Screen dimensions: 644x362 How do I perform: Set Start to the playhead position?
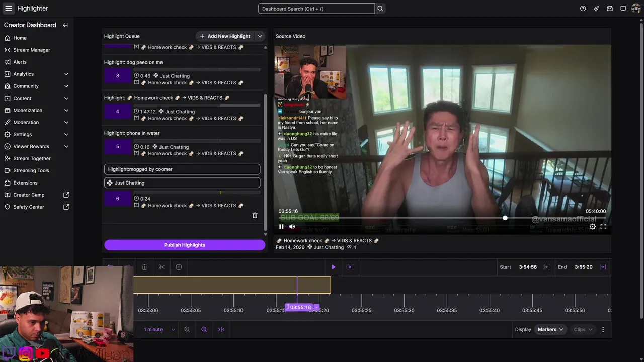tap(546, 267)
